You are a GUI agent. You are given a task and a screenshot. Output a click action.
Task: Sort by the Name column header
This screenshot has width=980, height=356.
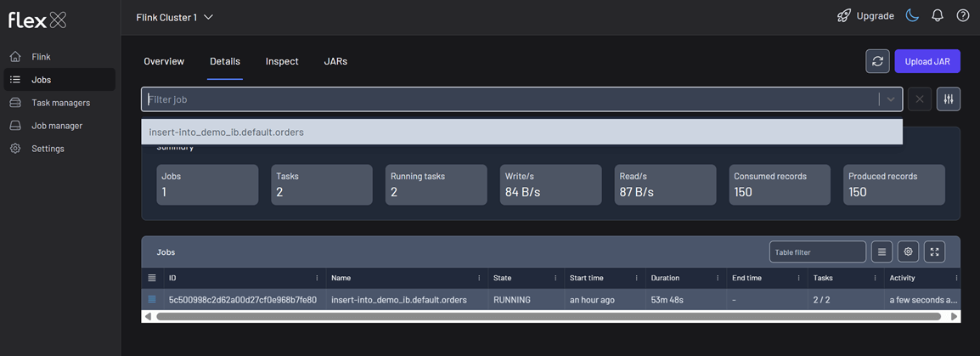pos(341,278)
